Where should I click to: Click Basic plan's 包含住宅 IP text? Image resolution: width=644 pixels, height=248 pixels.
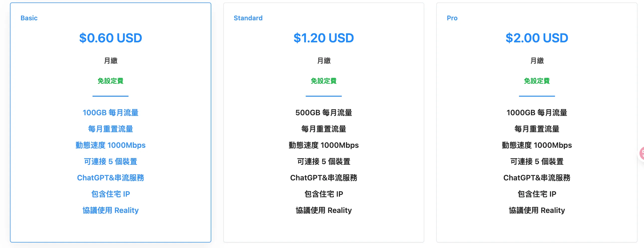(110, 194)
